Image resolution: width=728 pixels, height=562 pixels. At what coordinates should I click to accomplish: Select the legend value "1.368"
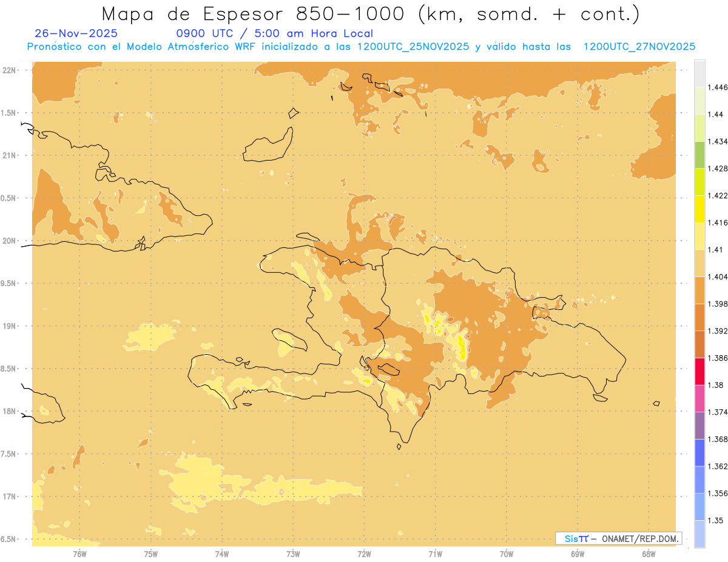point(718,440)
